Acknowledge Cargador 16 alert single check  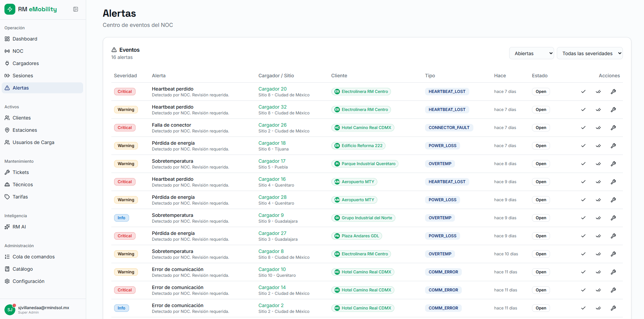pos(583,182)
